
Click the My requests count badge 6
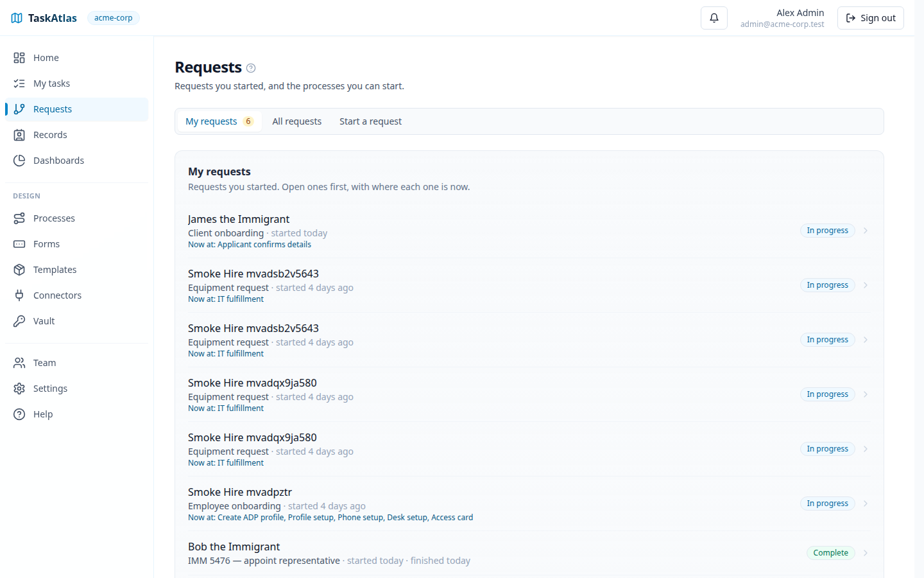[x=248, y=121]
